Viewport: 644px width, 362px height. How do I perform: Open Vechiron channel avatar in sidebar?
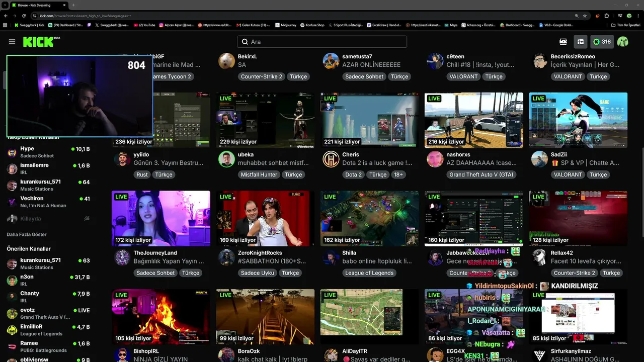coord(12,202)
